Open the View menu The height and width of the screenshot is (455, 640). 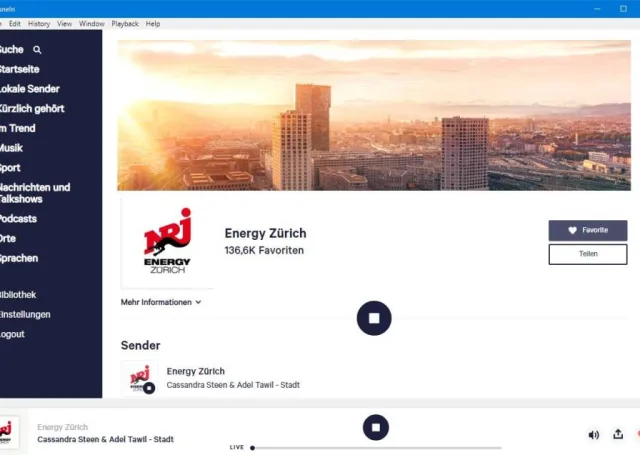64,24
